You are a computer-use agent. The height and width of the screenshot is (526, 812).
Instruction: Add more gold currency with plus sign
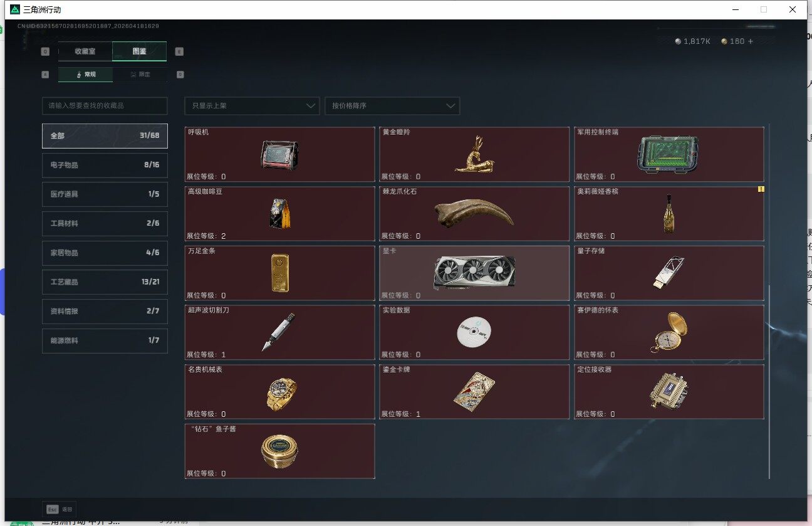coord(751,41)
